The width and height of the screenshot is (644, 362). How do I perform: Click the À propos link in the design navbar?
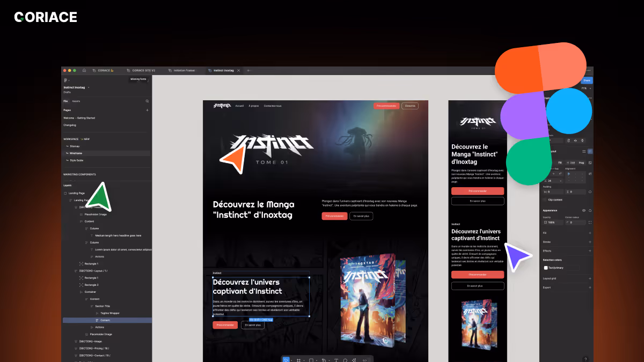(x=253, y=106)
